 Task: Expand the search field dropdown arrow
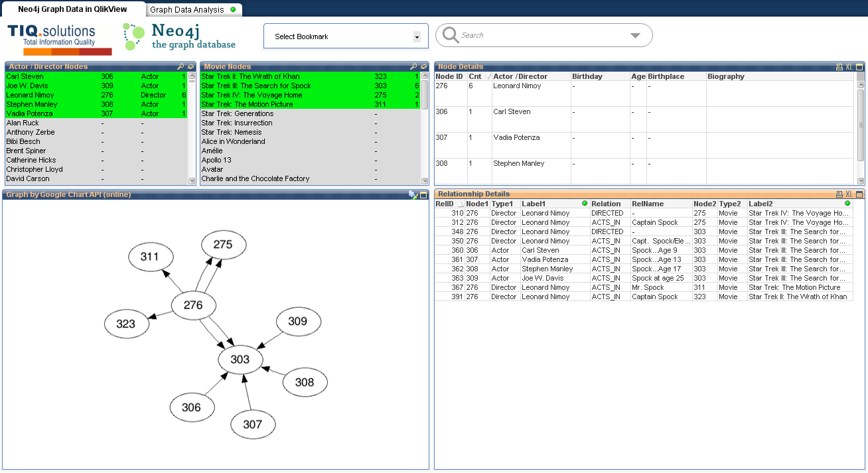[635, 36]
